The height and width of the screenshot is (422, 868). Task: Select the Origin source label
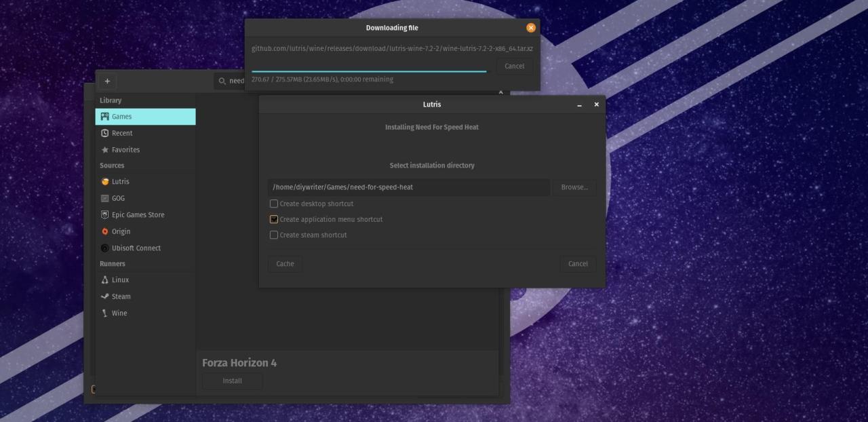click(121, 231)
